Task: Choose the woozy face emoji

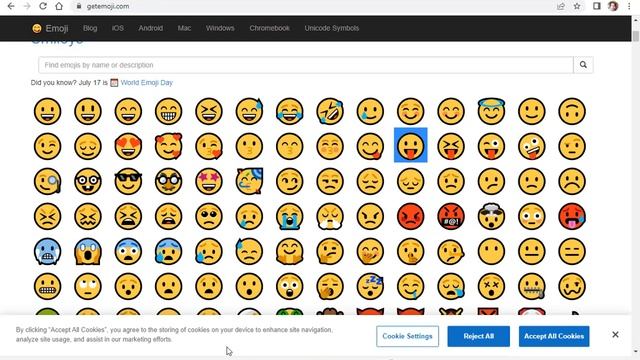Action: pos(572,286)
